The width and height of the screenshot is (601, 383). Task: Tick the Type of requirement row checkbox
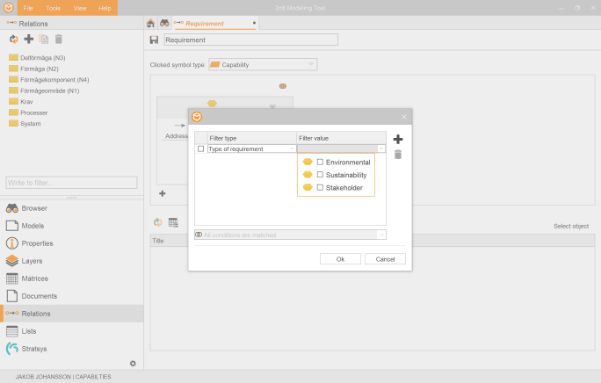tap(201, 149)
